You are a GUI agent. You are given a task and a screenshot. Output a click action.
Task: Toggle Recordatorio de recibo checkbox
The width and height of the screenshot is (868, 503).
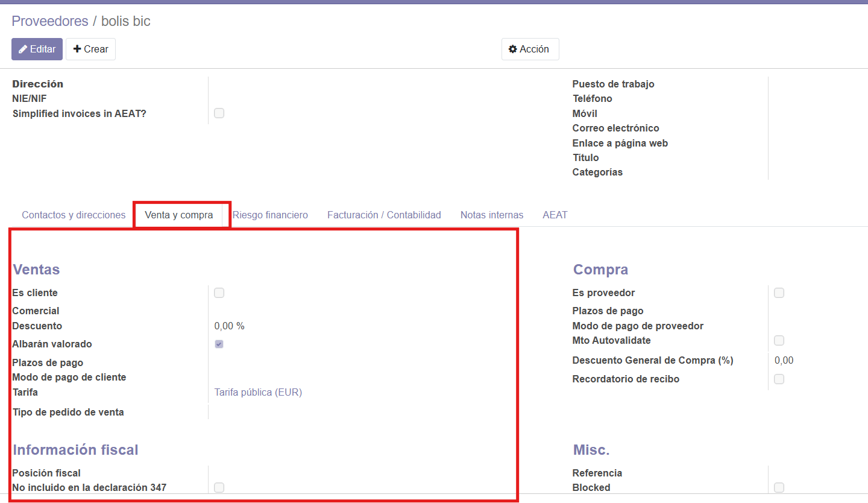click(779, 379)
